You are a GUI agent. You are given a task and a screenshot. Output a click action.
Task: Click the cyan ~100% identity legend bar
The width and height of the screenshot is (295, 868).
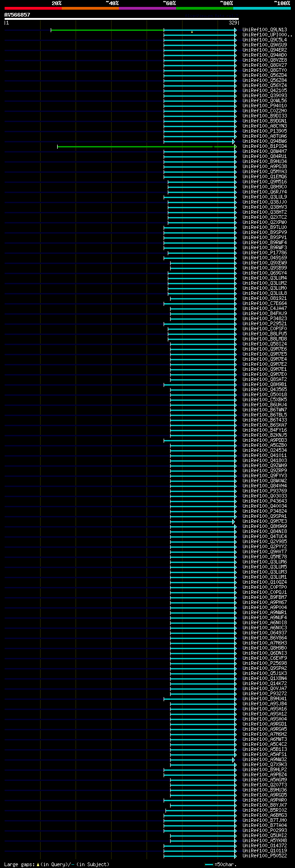tap(262, 8)
